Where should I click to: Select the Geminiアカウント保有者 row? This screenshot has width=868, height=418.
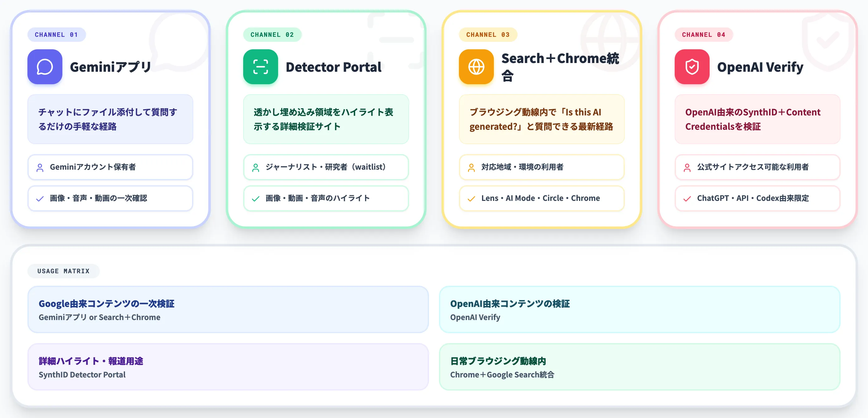(x=110, y=167)
